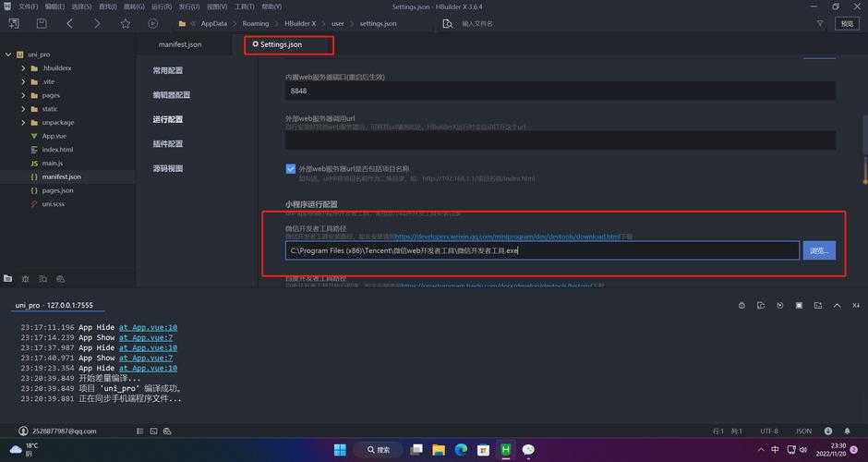The height and width of the screenshot is (462, 868).
Task: Click the second icon in the console toolbar
Action: click(x=761, y=305)
